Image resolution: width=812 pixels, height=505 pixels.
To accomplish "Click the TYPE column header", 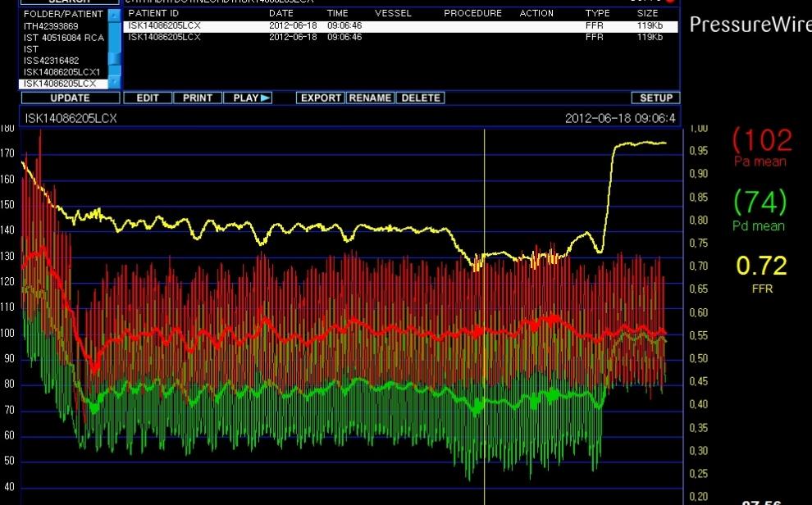I will click(x=598, y=13).
